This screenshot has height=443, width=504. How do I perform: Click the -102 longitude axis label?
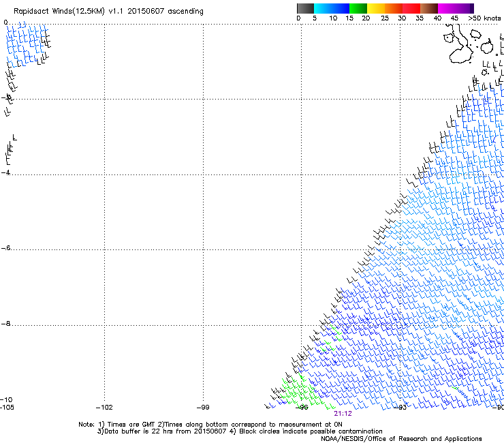104,408
